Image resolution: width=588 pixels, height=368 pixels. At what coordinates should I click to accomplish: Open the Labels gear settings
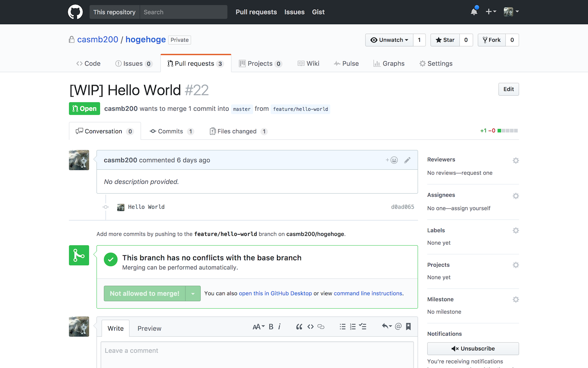pos(515,230)
